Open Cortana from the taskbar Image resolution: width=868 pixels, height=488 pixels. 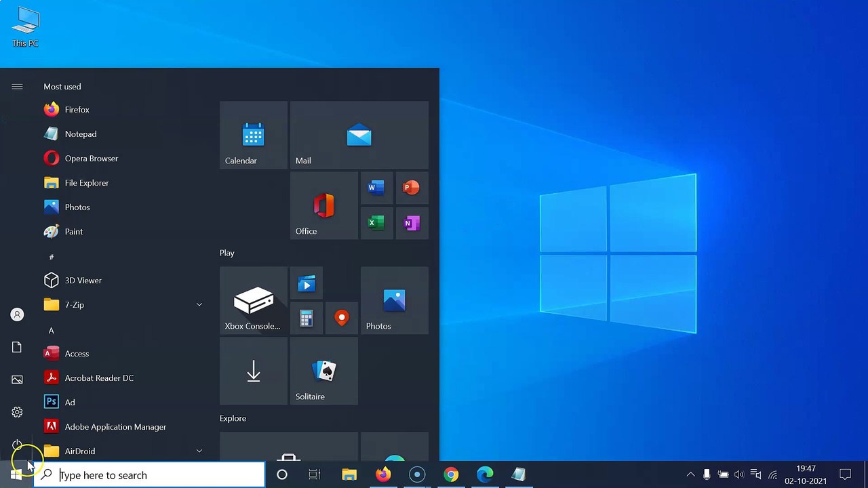point(281,474)
